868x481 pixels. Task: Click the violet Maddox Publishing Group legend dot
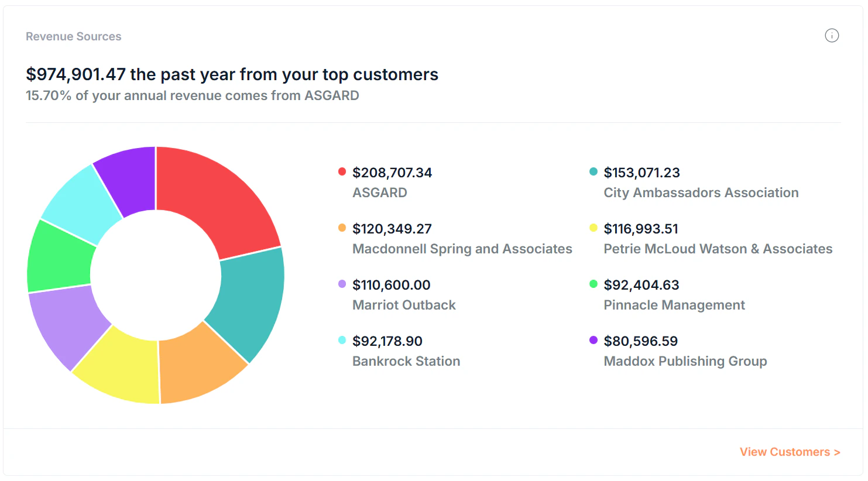pos(593,340)
